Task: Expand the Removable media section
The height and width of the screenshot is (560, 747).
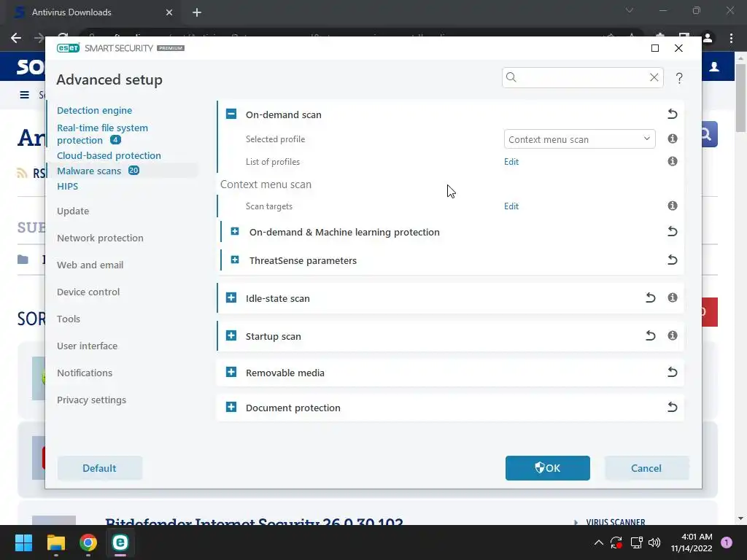Action: (231, 372)
